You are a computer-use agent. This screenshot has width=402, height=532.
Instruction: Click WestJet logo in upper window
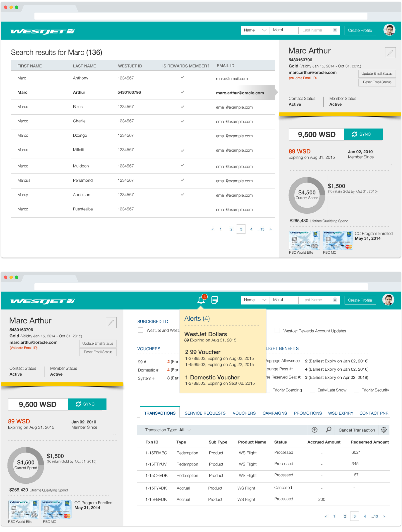[x=42, y=31]
